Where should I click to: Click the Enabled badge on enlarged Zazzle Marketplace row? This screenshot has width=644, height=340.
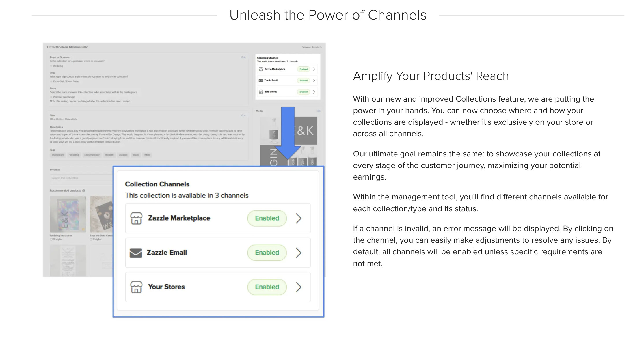pyautogui.click(x=267, y=218)
